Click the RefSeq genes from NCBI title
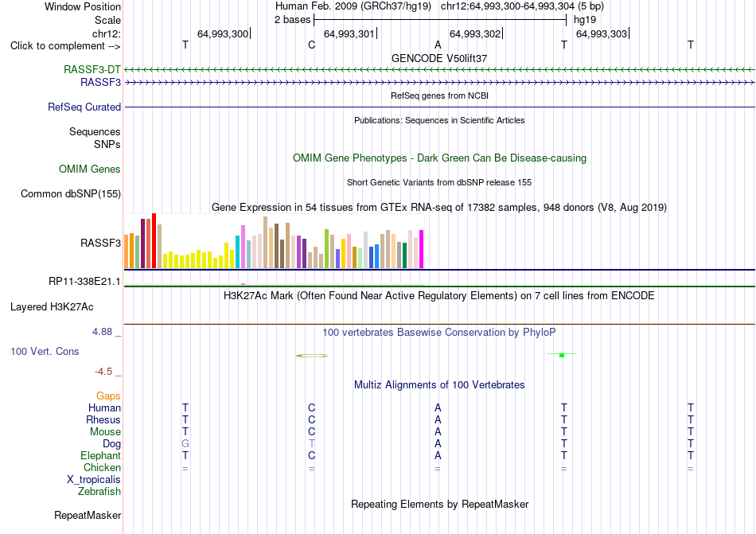This screenshot has height=534, width=756. 439,95
